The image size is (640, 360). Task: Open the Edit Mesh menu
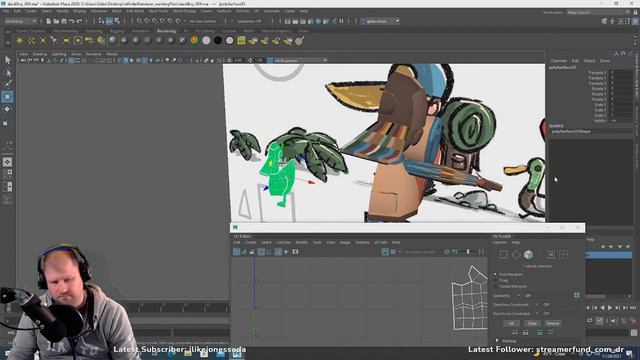coord(135,11)
